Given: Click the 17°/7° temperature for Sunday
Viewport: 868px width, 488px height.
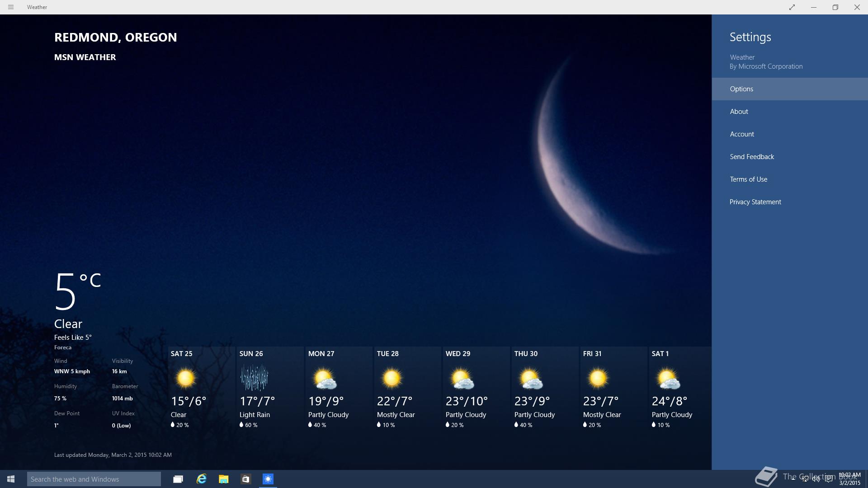Looking at the screenshot, I should click(257, 401).
